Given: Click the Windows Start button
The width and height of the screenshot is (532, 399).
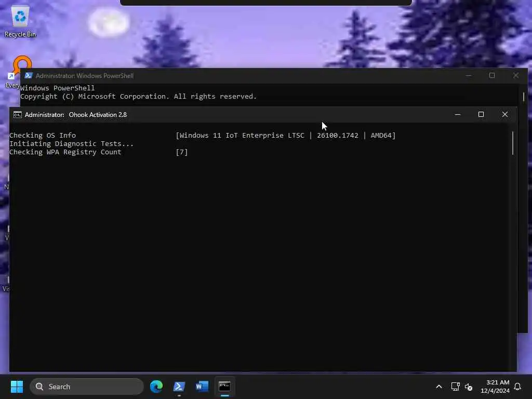Looking at the screenshot, I should pos(17,387).
